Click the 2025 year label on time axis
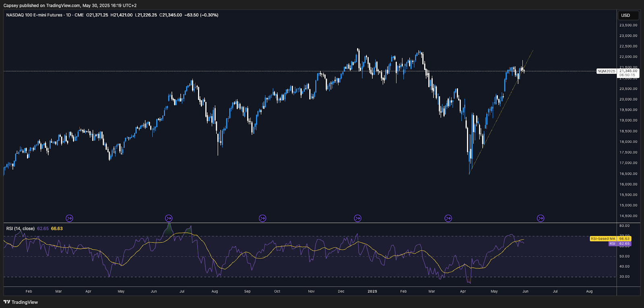This screenshot has width=644, height=308. pos(372,291)
